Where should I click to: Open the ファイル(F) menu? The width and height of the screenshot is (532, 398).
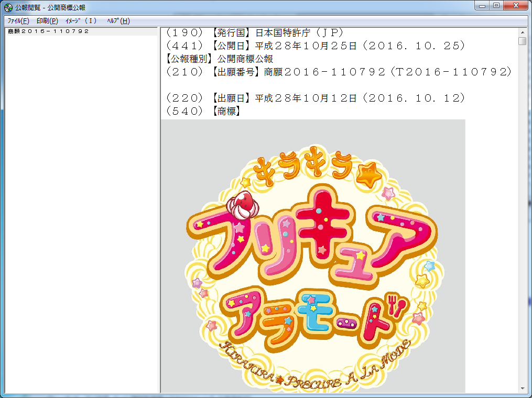click(18, 21)
